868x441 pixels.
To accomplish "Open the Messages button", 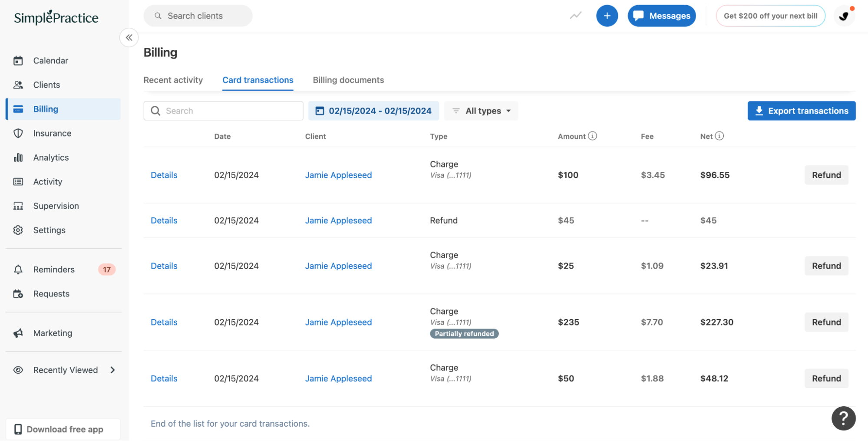I will pos(662,16).
